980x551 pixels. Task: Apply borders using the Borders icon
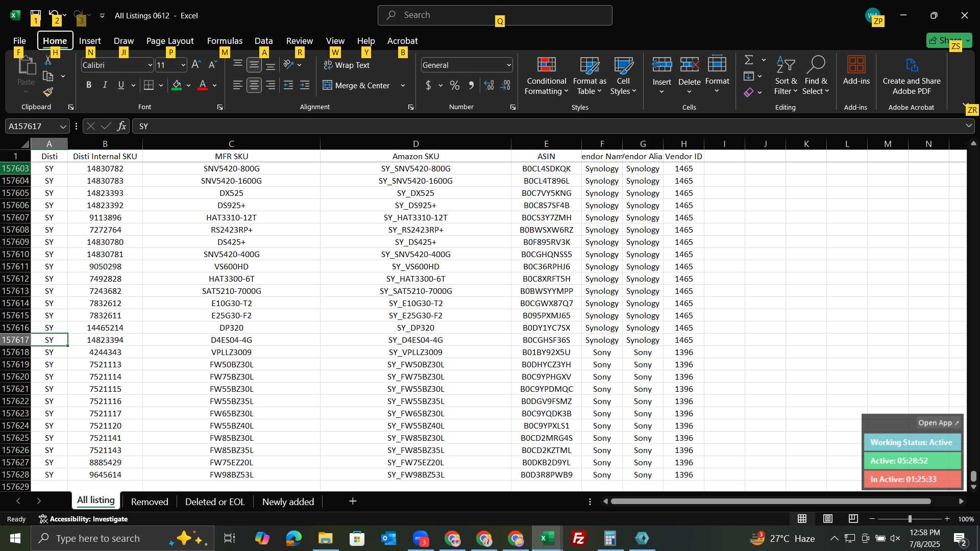click(149, 85)
